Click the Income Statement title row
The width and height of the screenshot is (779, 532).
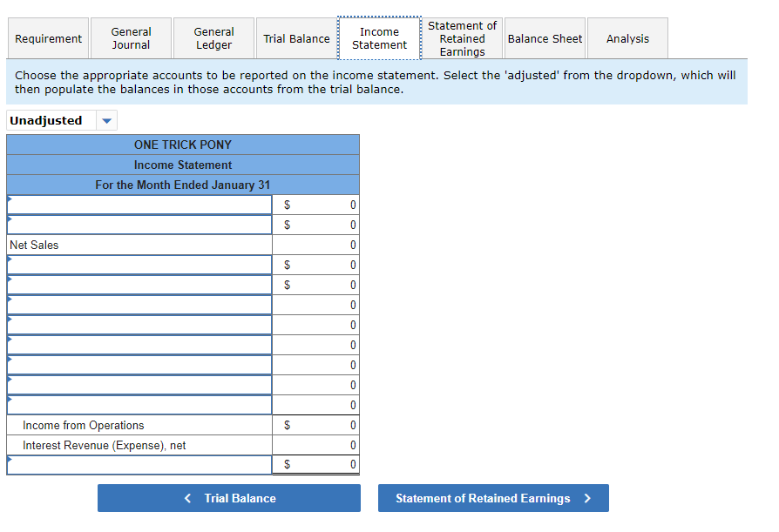183,165
